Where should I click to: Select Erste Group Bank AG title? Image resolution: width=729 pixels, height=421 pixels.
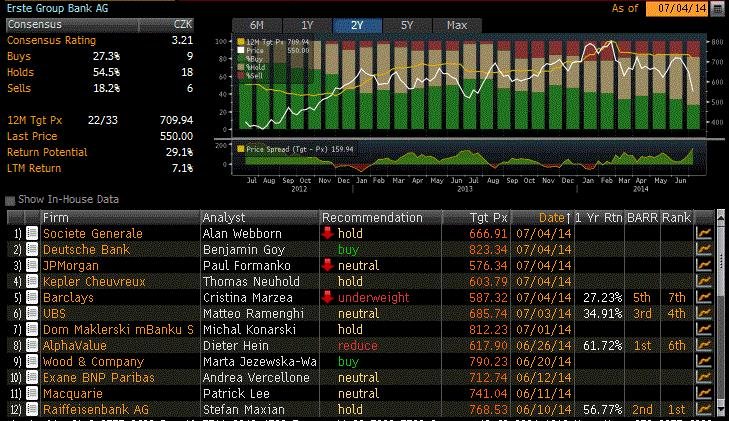click(x=57, y=8)
